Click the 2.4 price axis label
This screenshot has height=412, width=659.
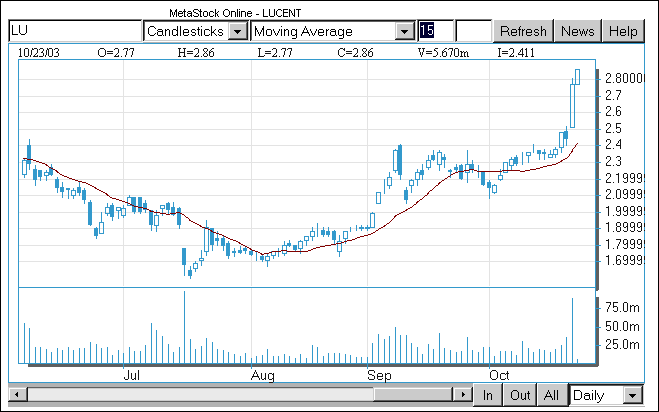pos(613,145)
